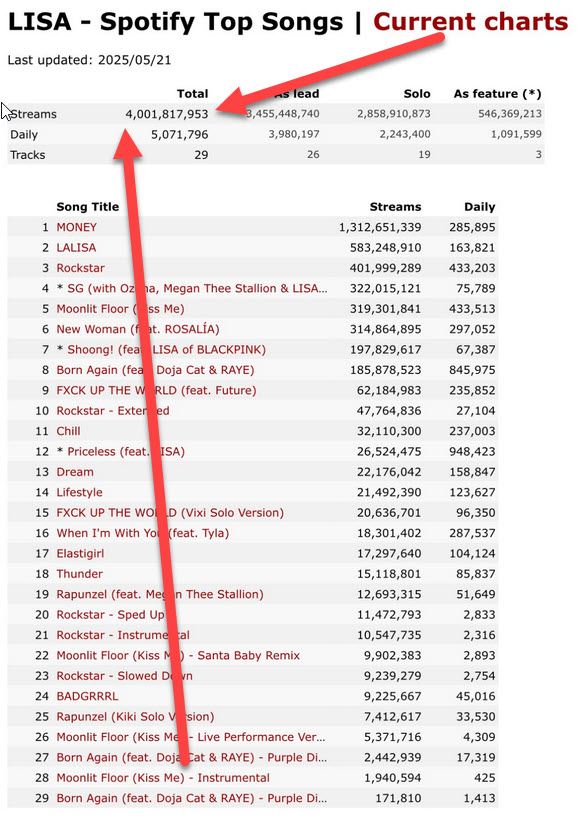This screenshot has height=818, width=586.
Task: Open Moonlit Floor (Kiss Me) - Instrumental link
Action: 163,778
